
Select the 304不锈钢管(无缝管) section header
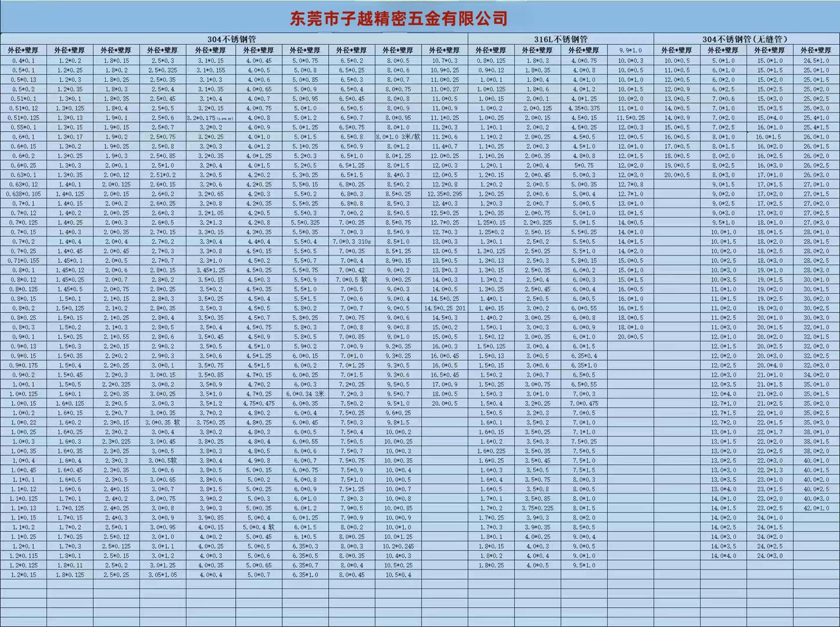[x=746, y=39]
